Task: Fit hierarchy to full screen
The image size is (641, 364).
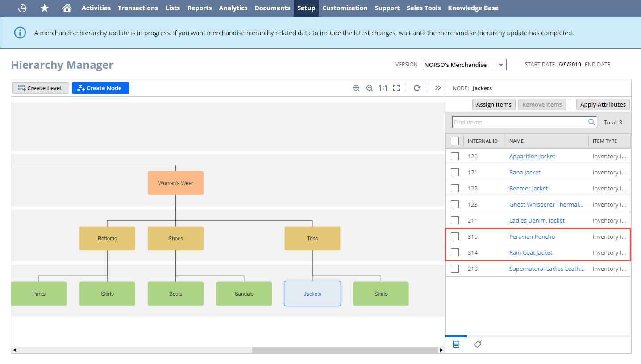Action: click(396, 88)
